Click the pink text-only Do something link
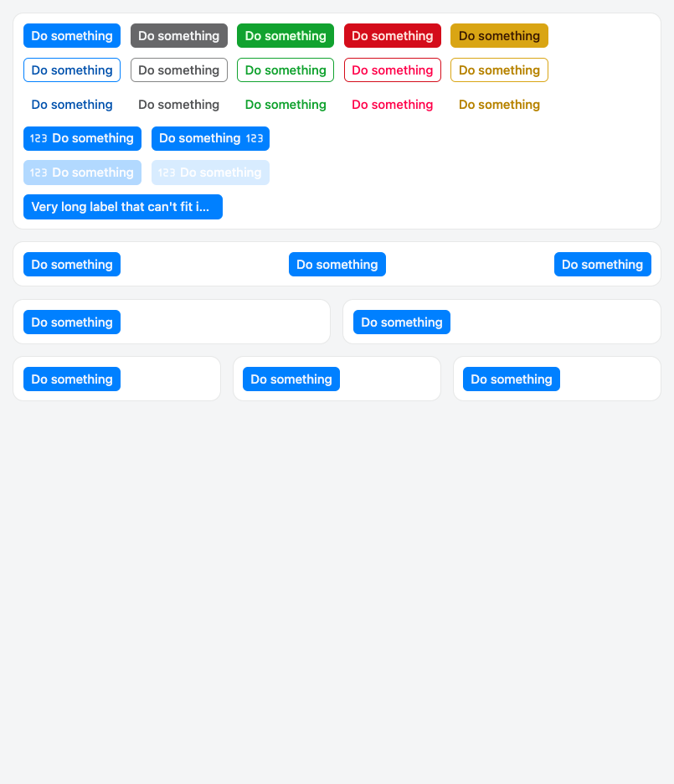Screen dimensions: 674x784 [x=392, y=105]
